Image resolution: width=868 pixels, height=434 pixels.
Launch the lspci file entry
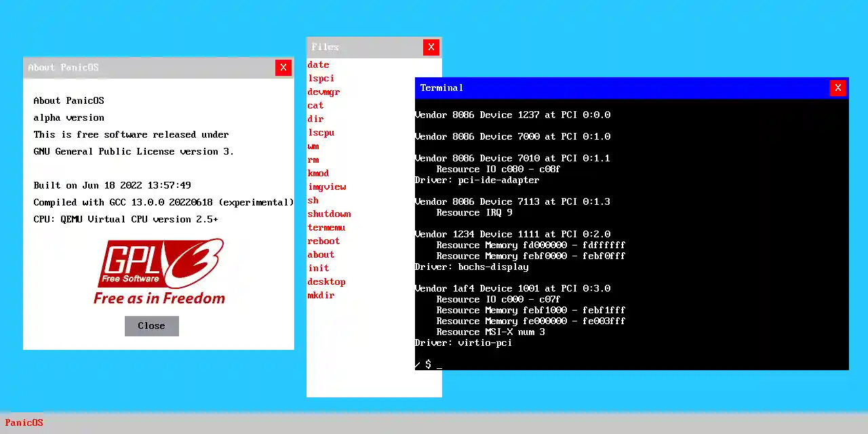321,78
